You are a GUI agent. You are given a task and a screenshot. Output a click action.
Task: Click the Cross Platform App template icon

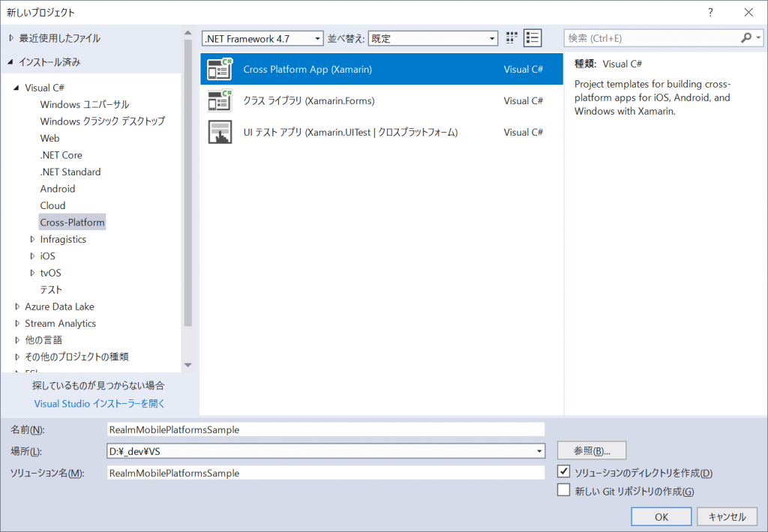[220, 69]
